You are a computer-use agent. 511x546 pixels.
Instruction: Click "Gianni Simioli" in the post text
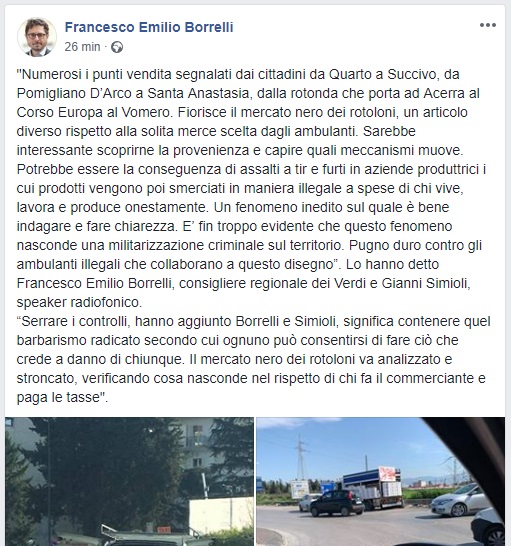[x=425, y=283]
